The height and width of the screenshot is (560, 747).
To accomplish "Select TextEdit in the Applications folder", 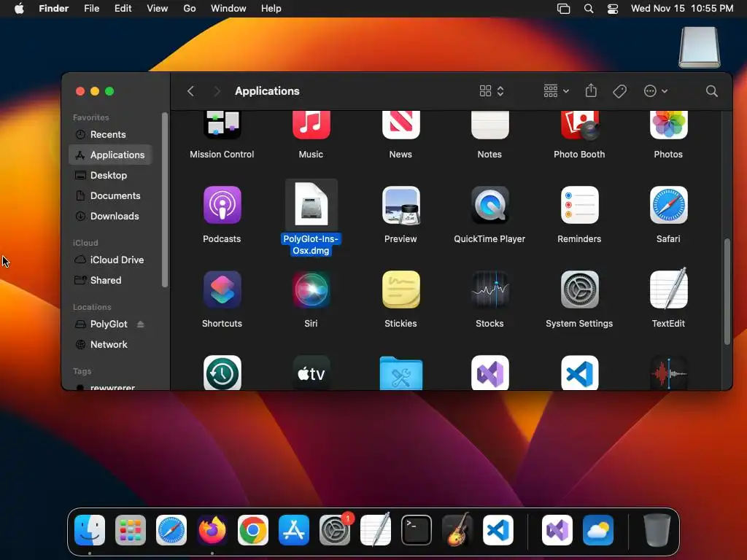I will 668,288.
